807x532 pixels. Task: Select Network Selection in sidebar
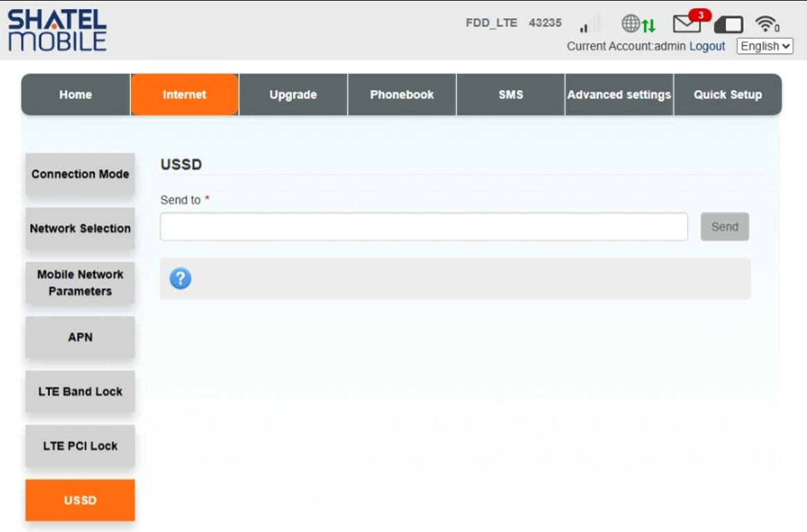pyautogui.click(x=80, y=228)
